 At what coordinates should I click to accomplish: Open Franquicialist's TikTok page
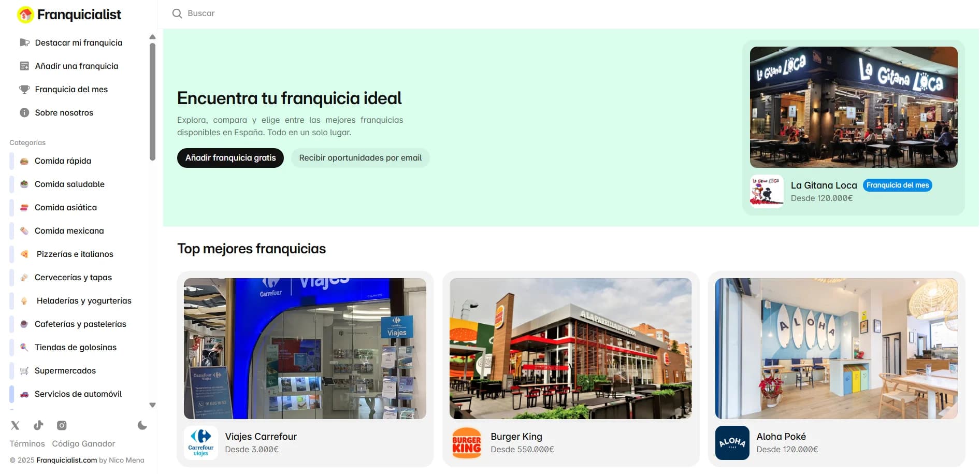[38, 425]
